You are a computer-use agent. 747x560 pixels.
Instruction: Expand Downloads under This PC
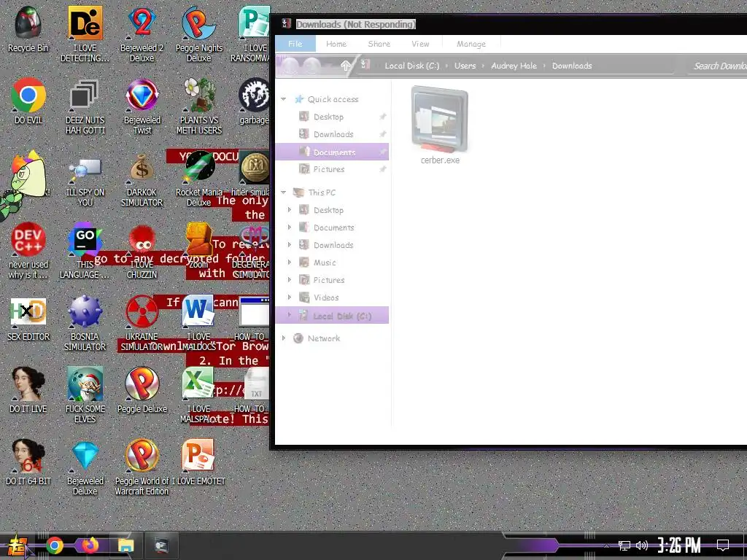click(x=289, y=245)
